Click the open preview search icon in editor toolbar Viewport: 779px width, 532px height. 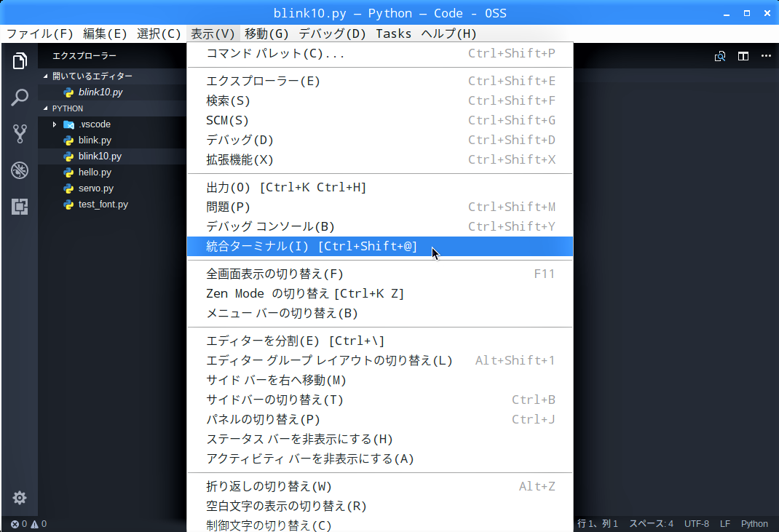point(720,56)
